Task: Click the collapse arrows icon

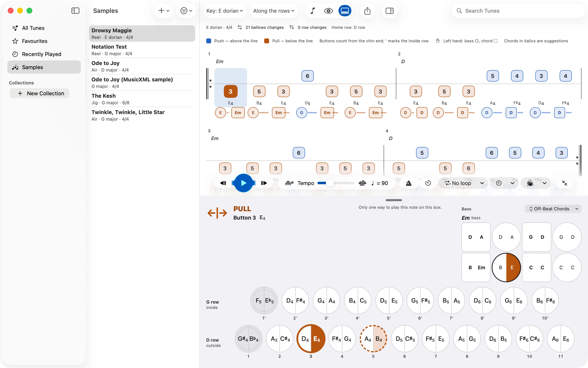Action: (565, 183)
